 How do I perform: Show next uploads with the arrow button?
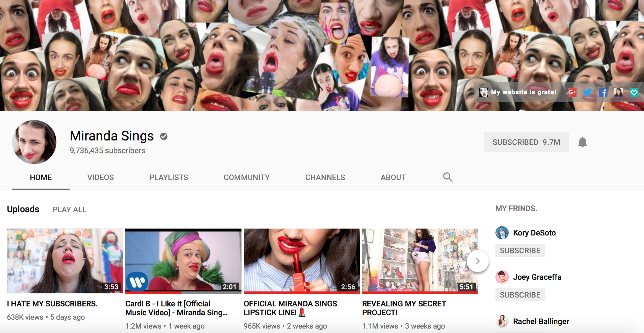click(x=478, y=261)
